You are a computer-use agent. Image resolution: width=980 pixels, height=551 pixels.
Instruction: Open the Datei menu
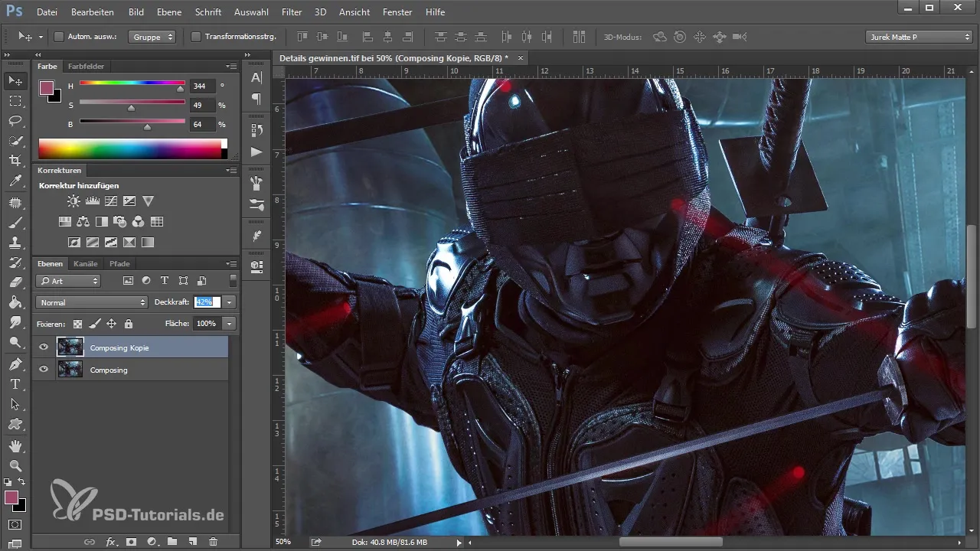pos(47,12)
